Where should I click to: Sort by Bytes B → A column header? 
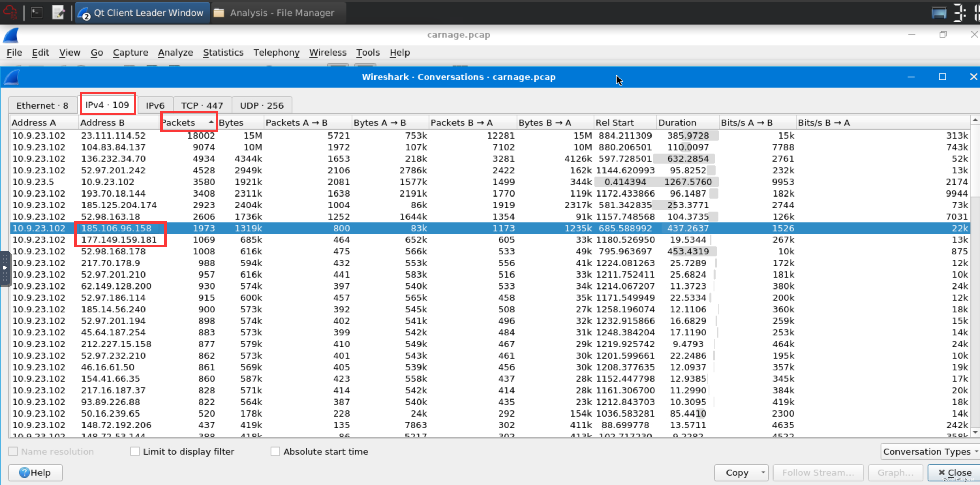555,123
